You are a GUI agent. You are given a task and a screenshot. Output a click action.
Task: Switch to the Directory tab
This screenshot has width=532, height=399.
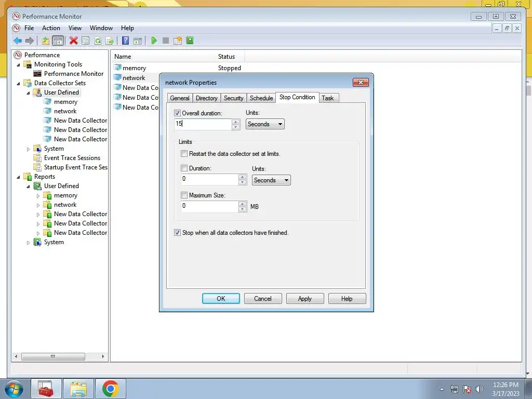[x=206, y=98]
